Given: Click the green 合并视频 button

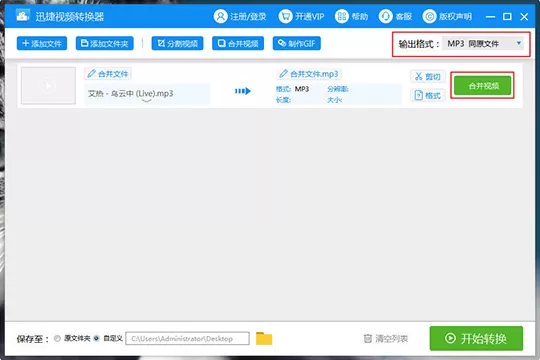Looking at the screenshot, I should 482,85.
